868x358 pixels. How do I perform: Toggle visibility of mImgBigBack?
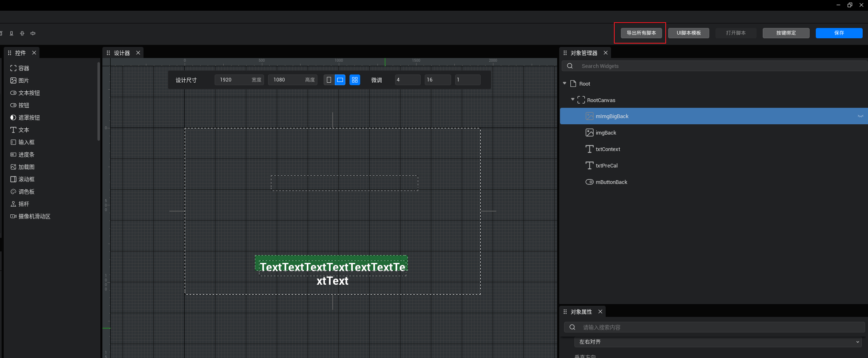point(860,116)
